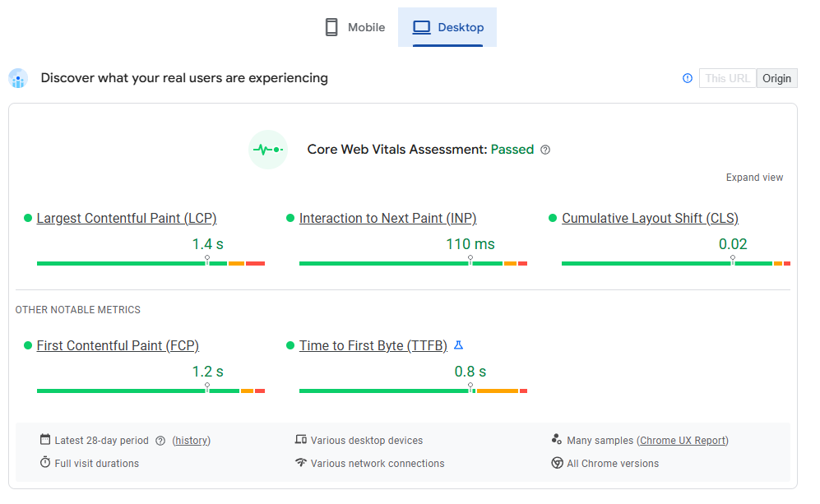Click the CLS distribution bar

pyautogui.click(x=676, y=263)
